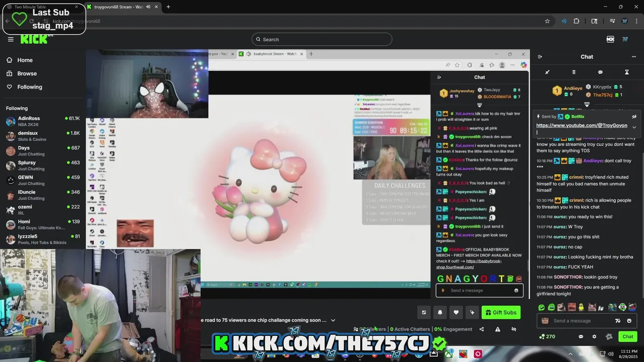This screenshot has width=644, height=362.
Task: Open ozemi channel in Following list
Action: [x=43, y=210]
